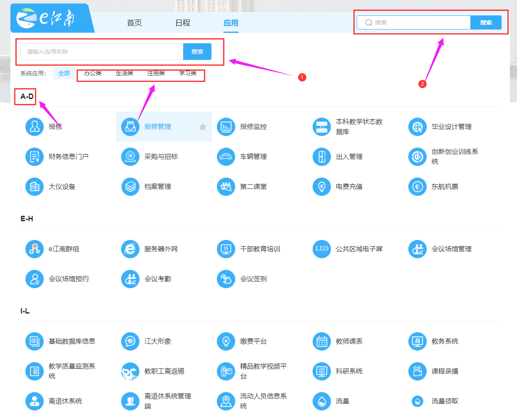The height and width of the screenshot is (420, 517).
Task: Open the e江南群组 icon
Action: click(35, 249)
